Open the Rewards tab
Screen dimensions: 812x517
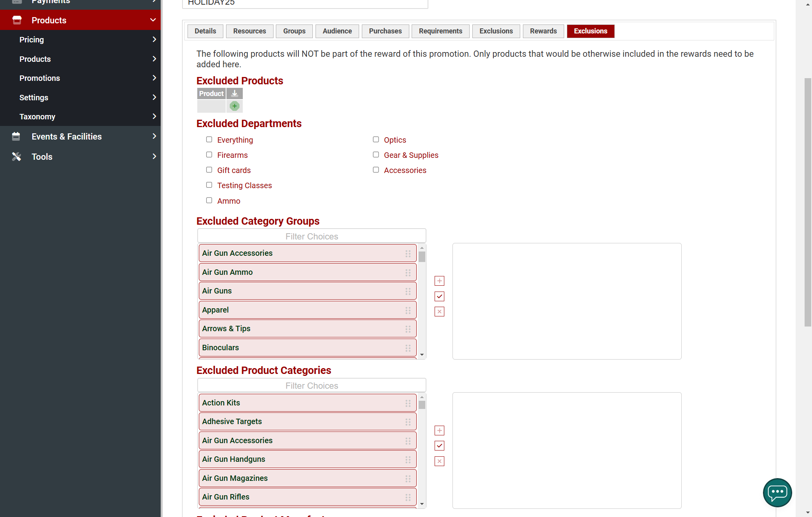pos(543,31)
